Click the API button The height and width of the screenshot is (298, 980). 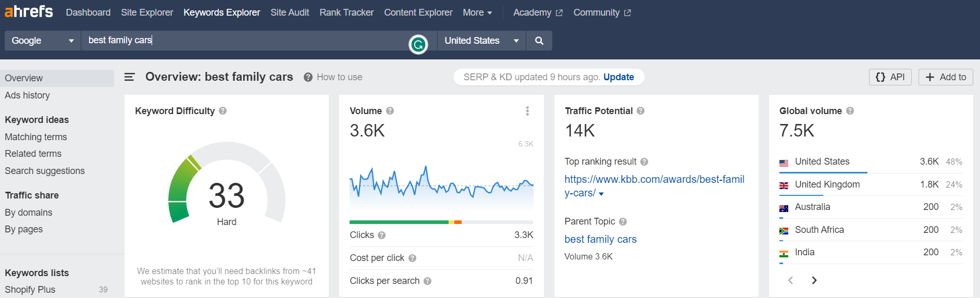[x=890, y=77]
